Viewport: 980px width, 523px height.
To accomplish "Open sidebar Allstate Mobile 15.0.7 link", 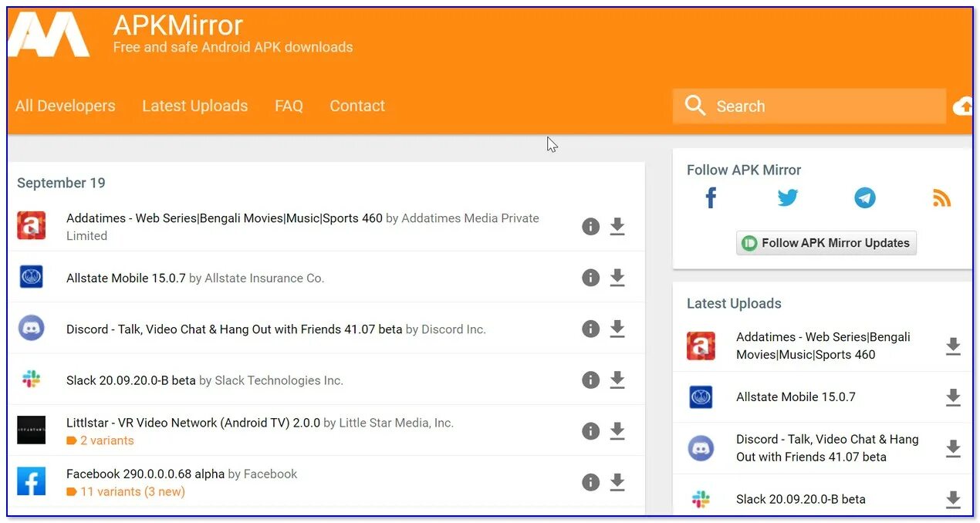I will point(796,397).
